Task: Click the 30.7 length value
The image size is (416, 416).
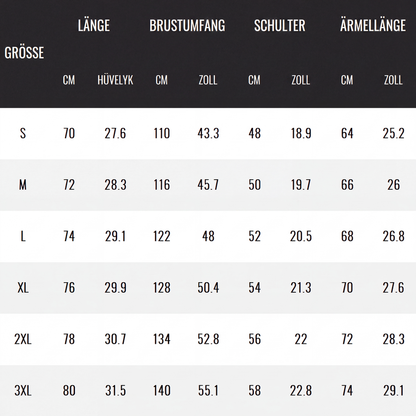Action: click(x=115, y=339)
